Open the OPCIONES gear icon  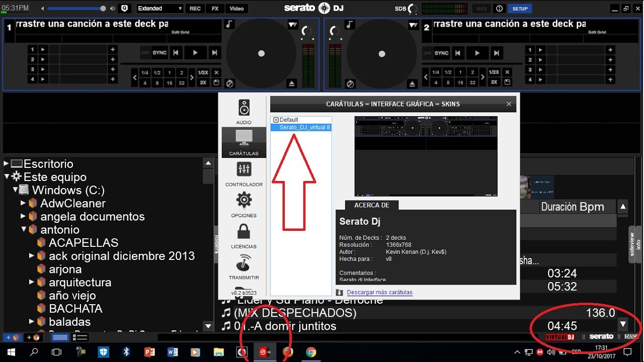[x=244, y=200]
